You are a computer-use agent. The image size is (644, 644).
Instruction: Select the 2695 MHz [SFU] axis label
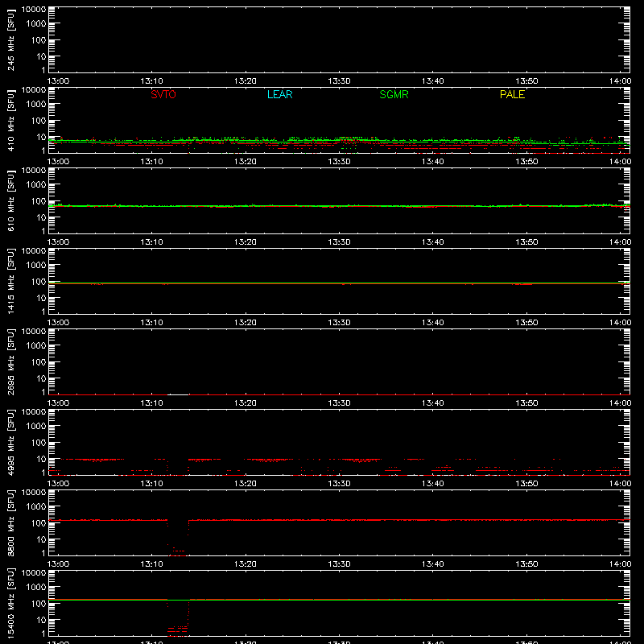[x=11, y=361]
